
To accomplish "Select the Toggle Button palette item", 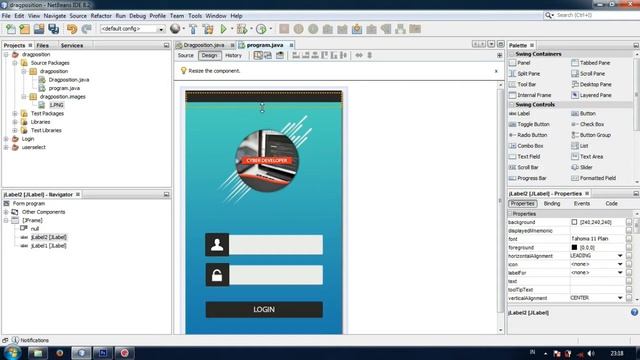I will click(529, 124).
